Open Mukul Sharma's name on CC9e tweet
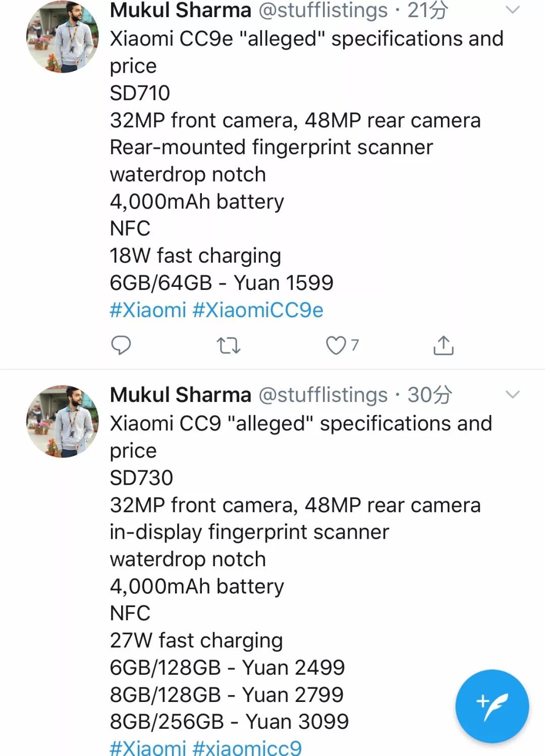Screen dimensions: 545x756 point(181,10)
